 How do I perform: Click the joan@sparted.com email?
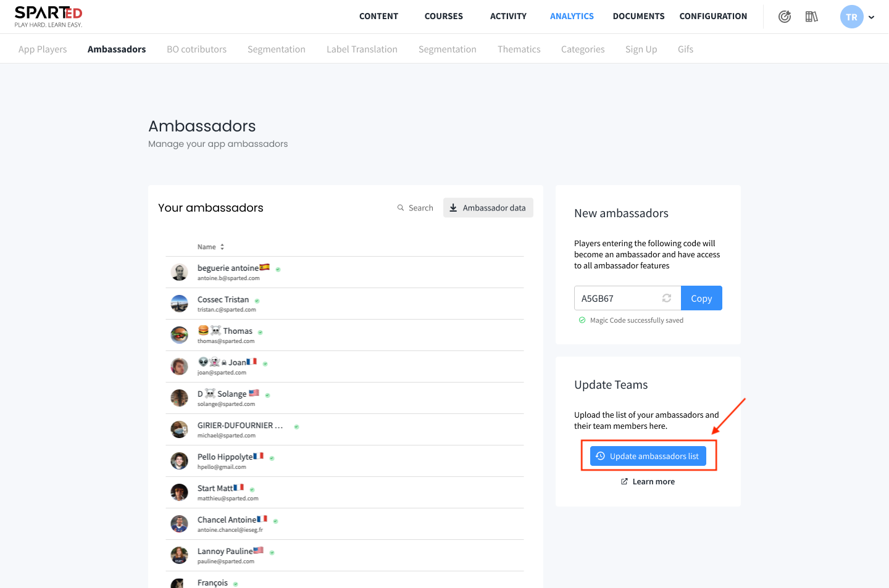(222, 373)
